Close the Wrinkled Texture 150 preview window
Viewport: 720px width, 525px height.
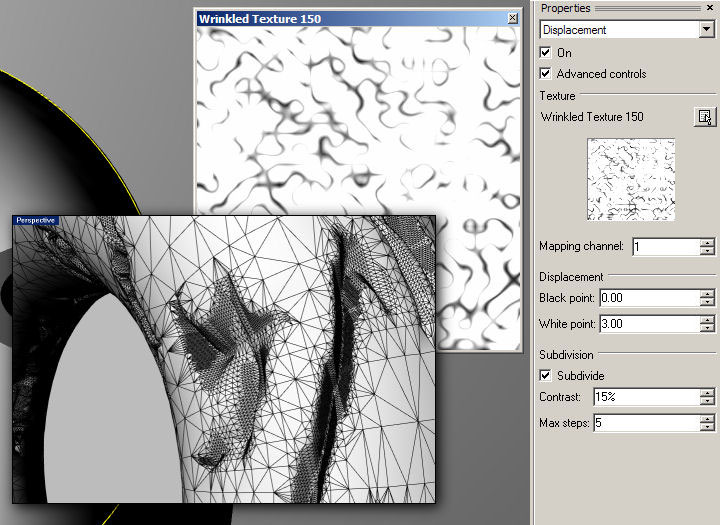pyautogui.click(x=512, y=18)
